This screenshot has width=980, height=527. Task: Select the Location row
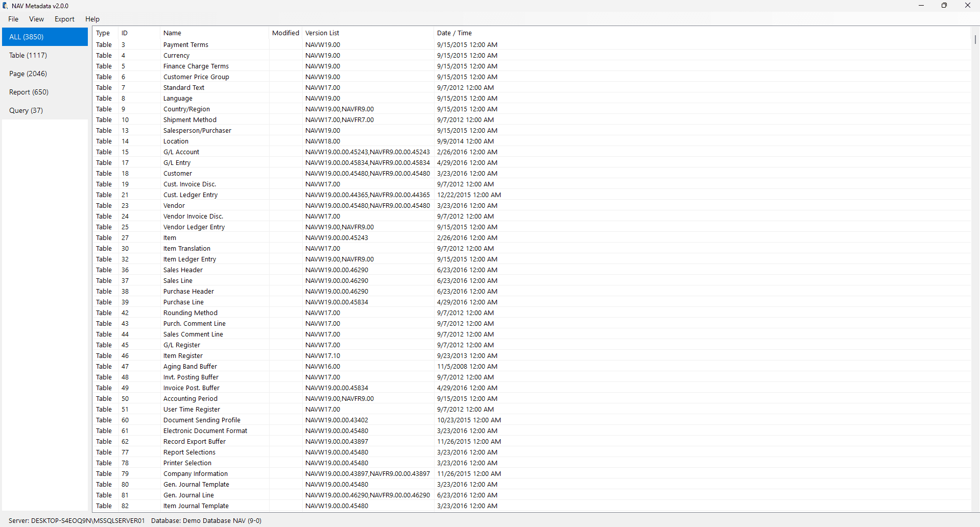tap(532, 141)
